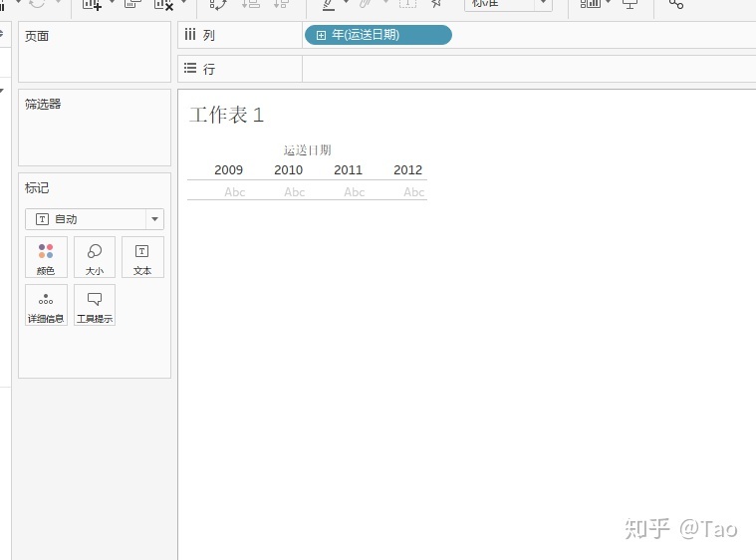Open the 详细信息 detail marks button
This screenshot has height=560, width=756.
pos(46,305)
